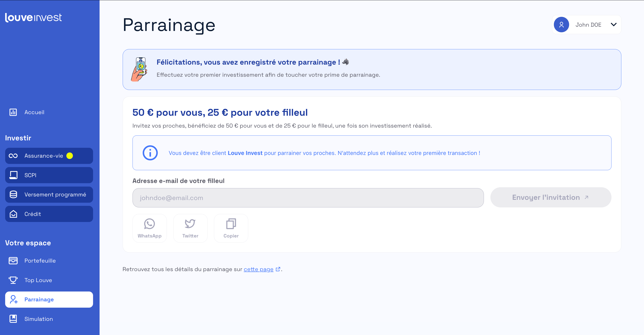644x335 pixels.
Task: Switch to the Parrainage section
Action: pyautogui.click(x=39, y=299)
